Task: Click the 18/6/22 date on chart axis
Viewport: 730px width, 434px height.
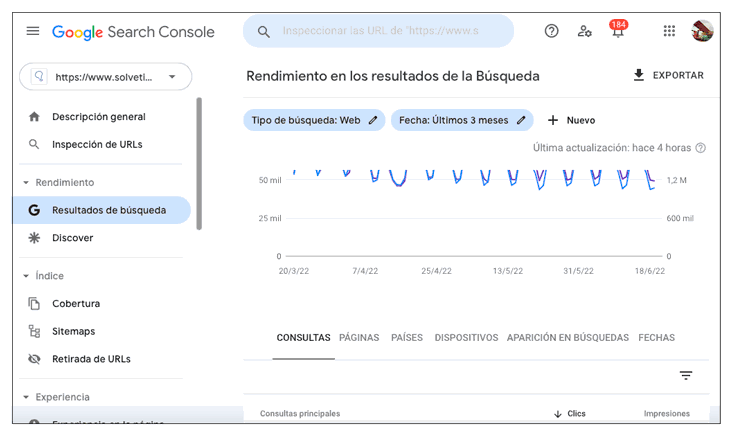Action: point(650,271)
